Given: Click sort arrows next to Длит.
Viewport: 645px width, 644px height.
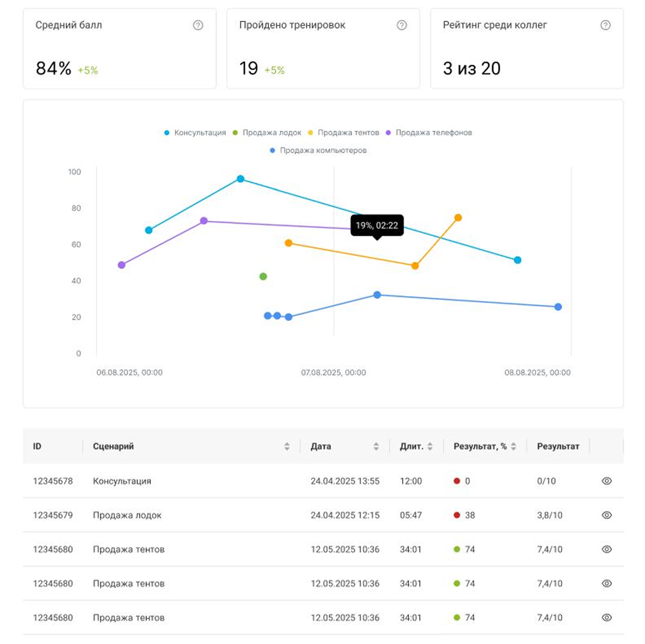Looking at the screenshot, I should click(430, 446).
